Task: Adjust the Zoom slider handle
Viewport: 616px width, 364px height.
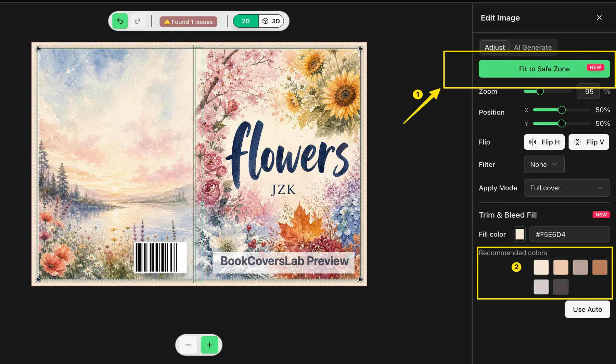Action: (540, 91)
